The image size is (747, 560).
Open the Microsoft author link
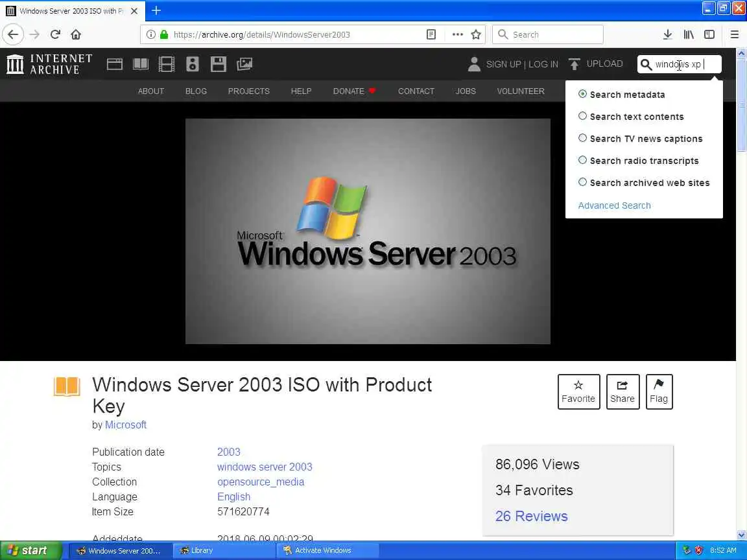click(x=126, y=425)
